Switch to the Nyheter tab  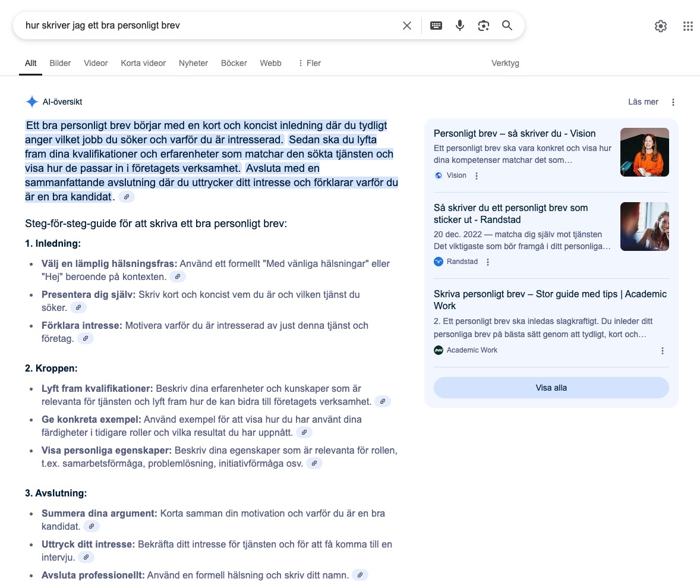point(193,63)
